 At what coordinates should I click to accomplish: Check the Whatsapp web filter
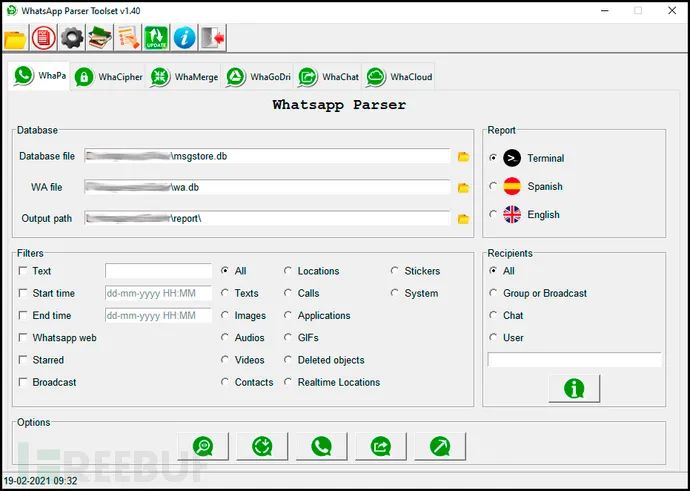(23, 337)
